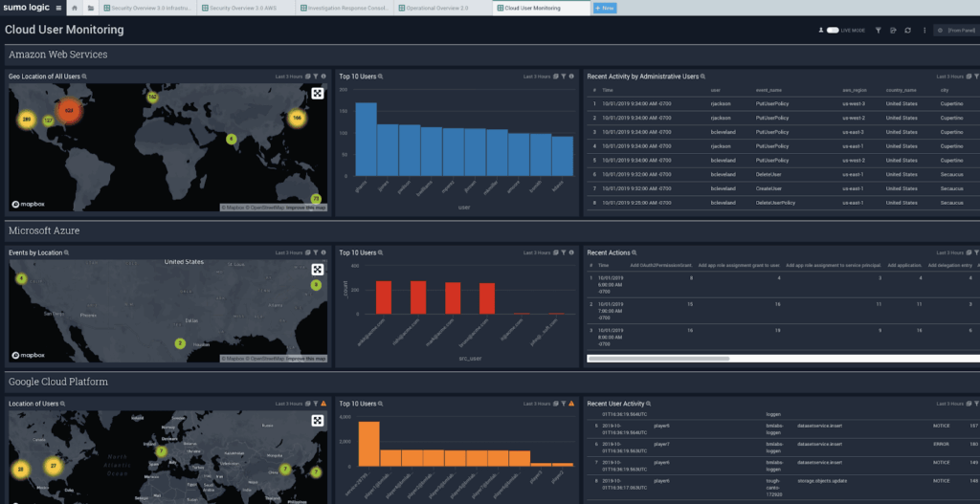Click the 923 red cluster on AWS map
This screenshot has height=504, width=980.
coord(69,110)
